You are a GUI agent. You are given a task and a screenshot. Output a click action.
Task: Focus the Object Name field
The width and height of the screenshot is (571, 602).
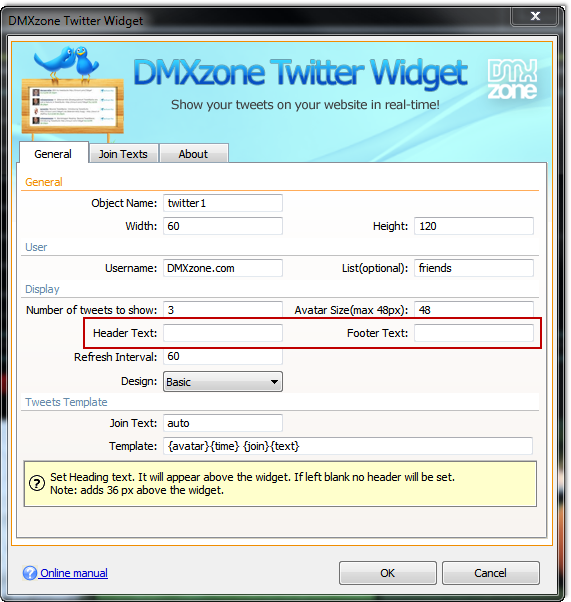click(223, 203)
